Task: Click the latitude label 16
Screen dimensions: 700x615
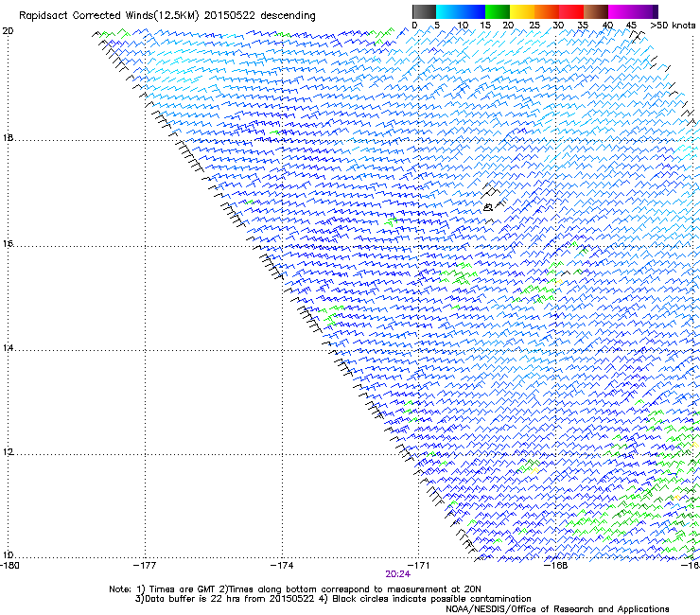Action: (x=8, y=243)
